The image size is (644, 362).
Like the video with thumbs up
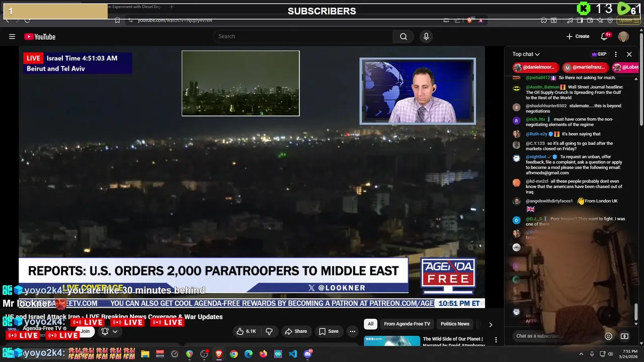247,331
